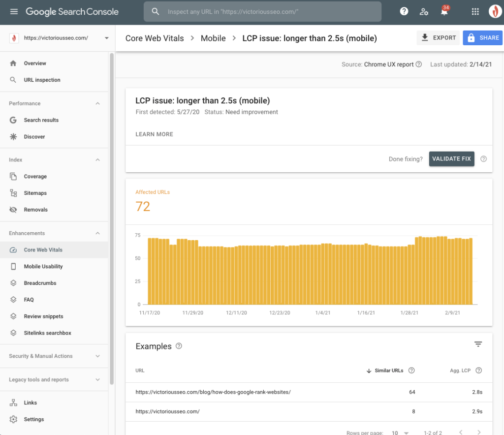This screenshot has height=435, width=504.
Task: Open the Rows per page dropdown
Action: point(400,433)
